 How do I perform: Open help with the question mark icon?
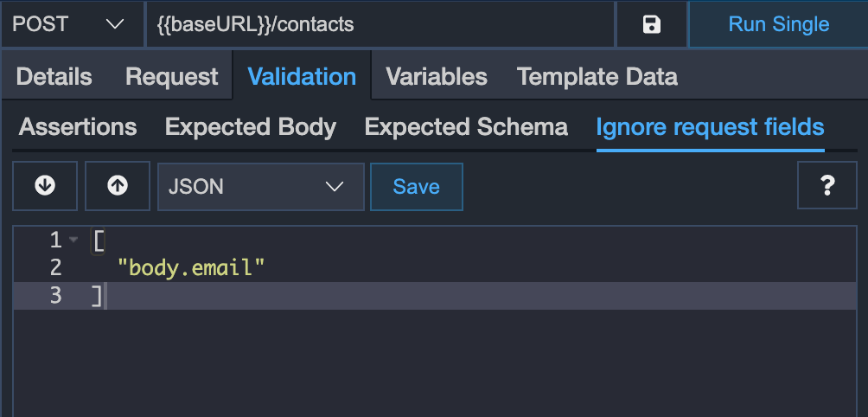coord(827,185)
